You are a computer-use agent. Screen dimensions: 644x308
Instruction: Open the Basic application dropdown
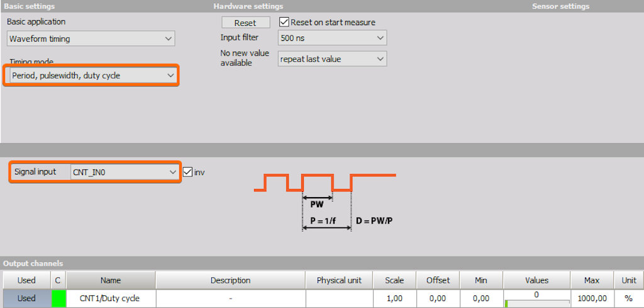pyautogui.click(x=91, y=39)
